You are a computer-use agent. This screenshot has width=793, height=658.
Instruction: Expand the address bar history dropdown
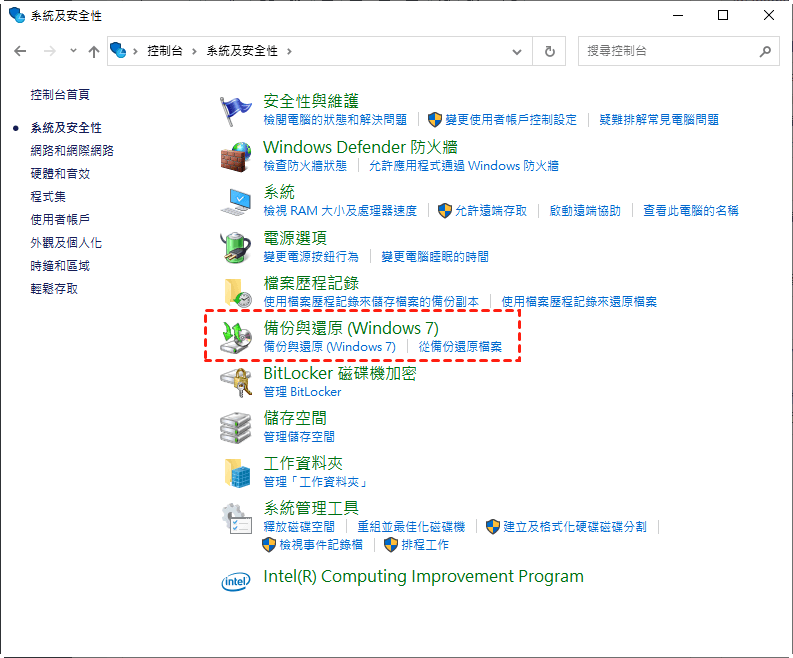(x=516, y=52)
